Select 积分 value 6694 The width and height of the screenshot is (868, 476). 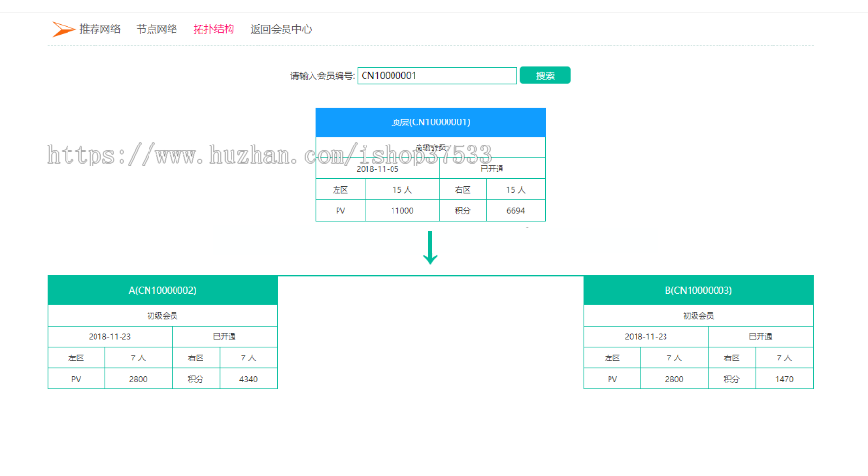pos(515,211)
